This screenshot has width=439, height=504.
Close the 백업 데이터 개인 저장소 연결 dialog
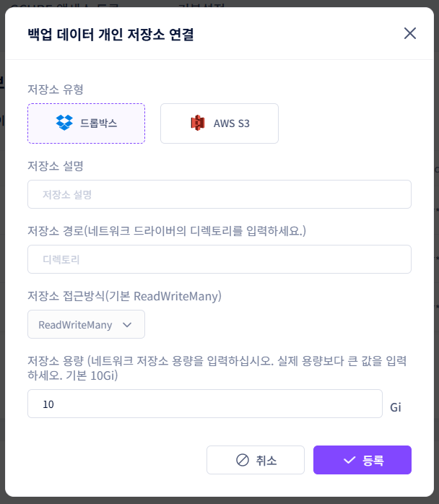click(x=409, y=33)
